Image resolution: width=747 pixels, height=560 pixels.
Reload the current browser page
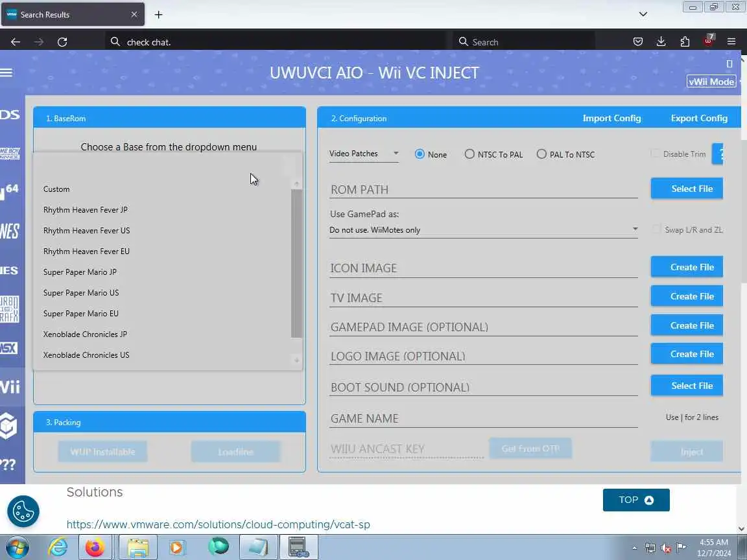click(x=62, y=42)
